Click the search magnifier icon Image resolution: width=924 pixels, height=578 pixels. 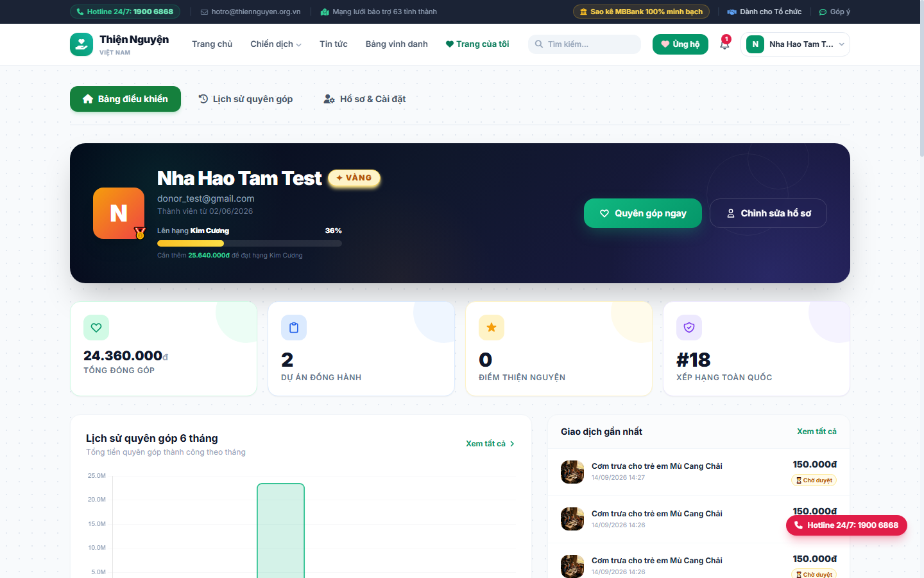click(x=539, y=44)
